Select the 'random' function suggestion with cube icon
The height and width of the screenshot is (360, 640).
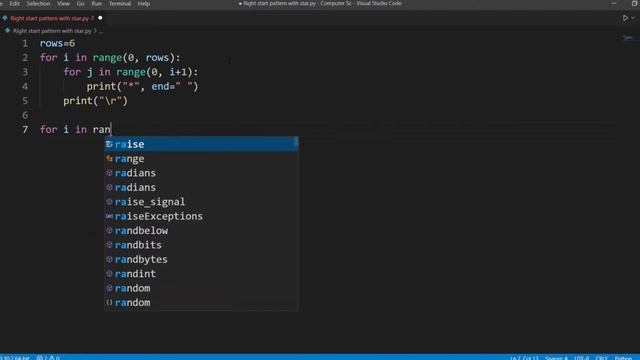[201, 288]
